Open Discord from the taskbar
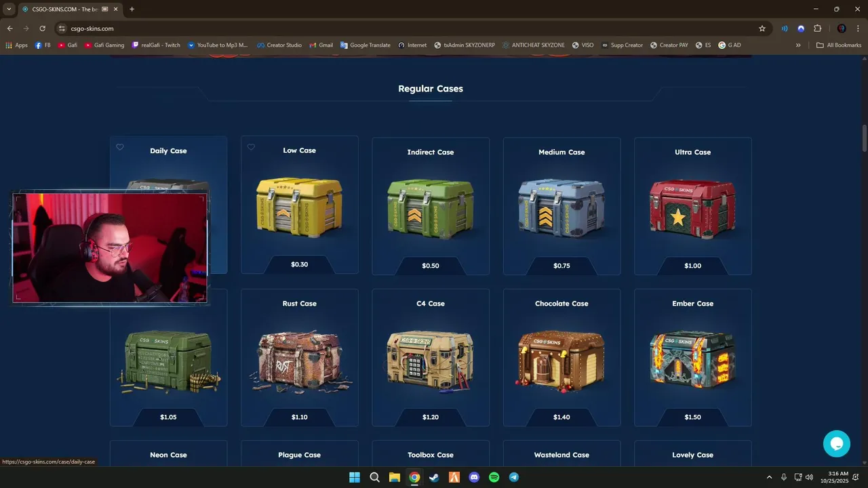868x488 pixels. click(x=474, y=477)
